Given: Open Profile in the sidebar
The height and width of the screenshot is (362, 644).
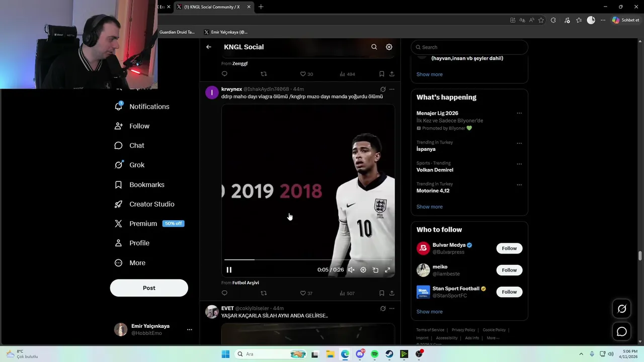Looking at the screenshot, I should 132,243.
